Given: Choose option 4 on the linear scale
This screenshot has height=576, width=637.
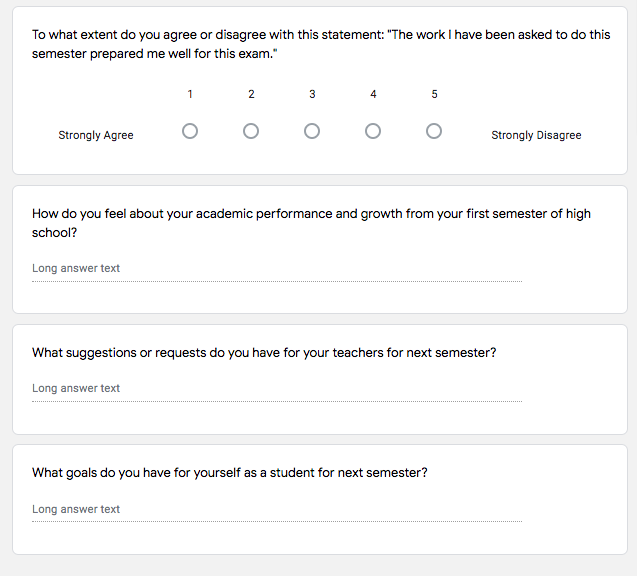Looking at the screenshot, I should click(x=373, y=131).
